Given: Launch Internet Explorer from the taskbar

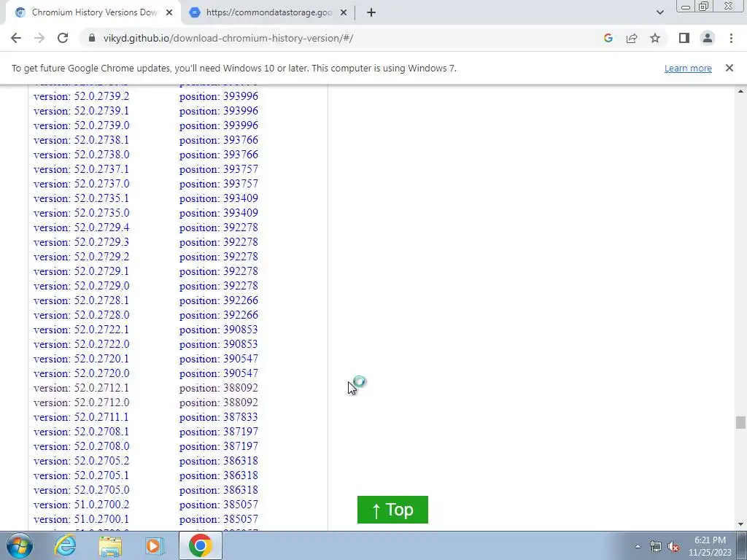Looking at the screenshot, I should pyautogui.click(x=65, y=545).
